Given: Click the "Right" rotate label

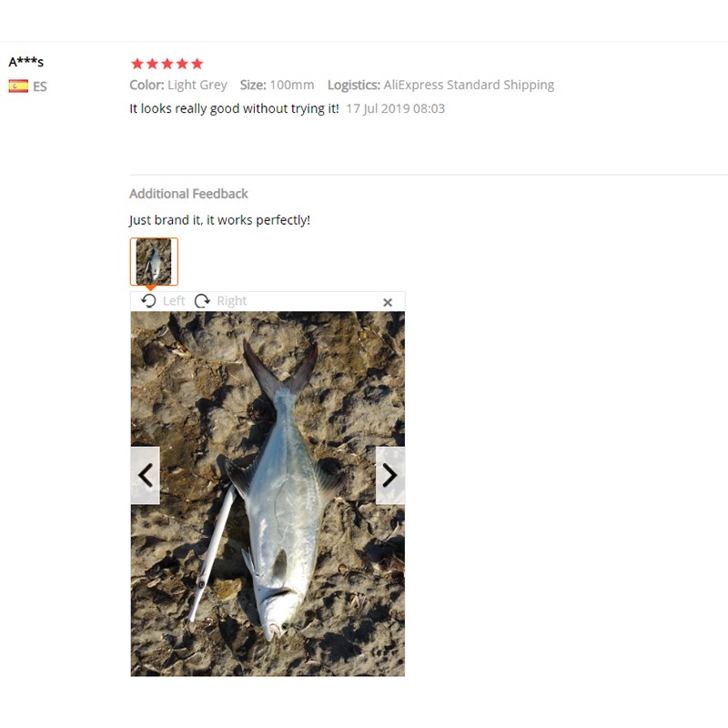Looking at the screenshot, I should point(232,301).
